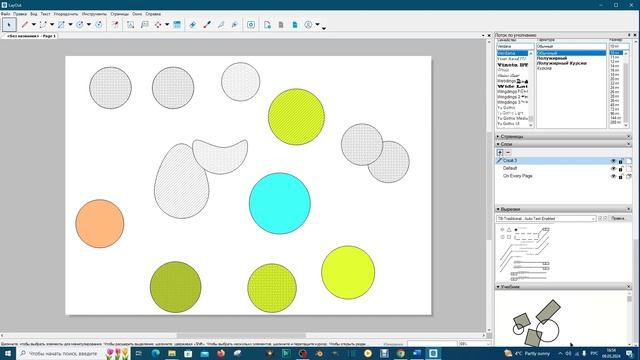640x360 pixels.
Task: Toggle visibility of Слой 3 layer
Action: tap(613, 161)
